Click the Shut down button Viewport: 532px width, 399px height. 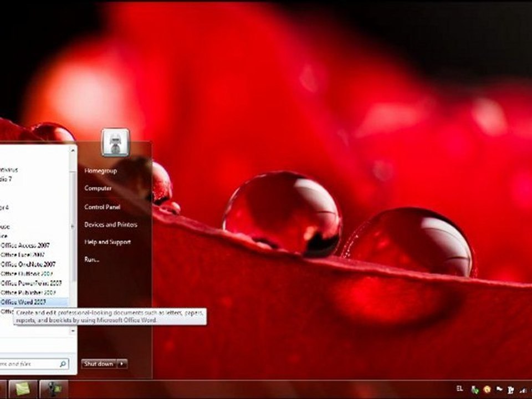tap(99, 364)
